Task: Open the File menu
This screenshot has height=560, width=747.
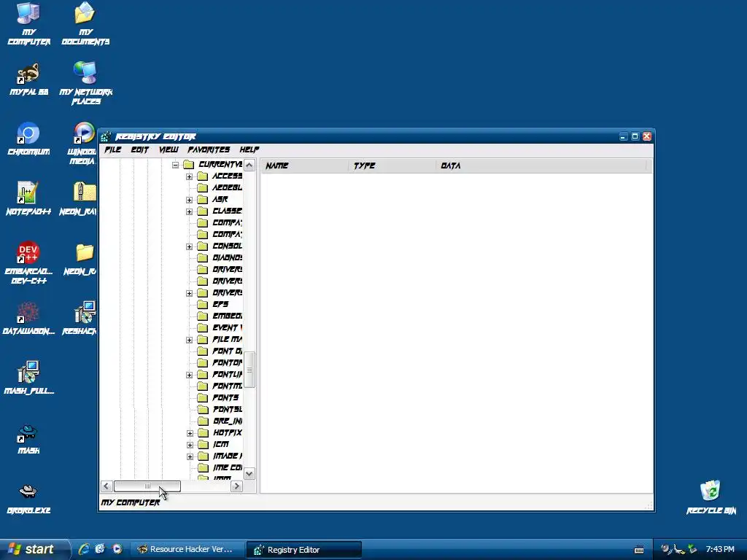Action: (113, 149)
